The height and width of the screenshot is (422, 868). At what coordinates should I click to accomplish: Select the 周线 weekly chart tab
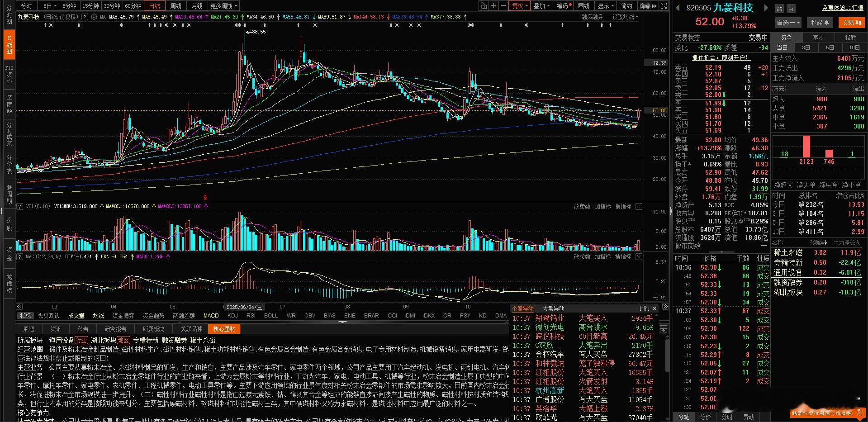pos(175,6)
